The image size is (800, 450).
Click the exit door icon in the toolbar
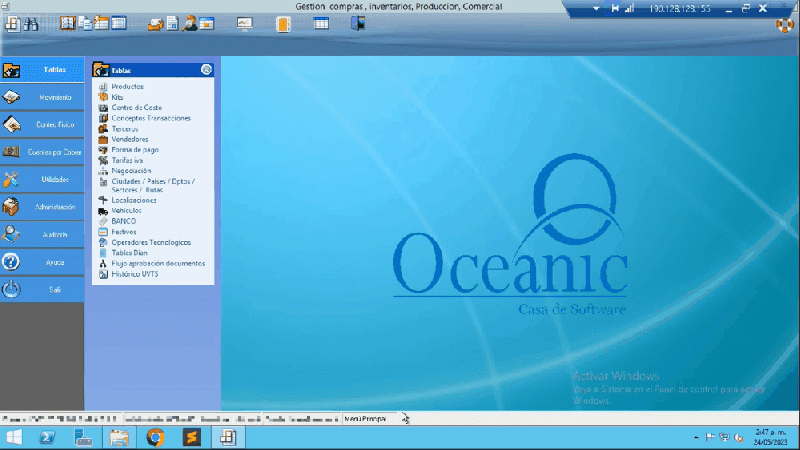[357, 24]
